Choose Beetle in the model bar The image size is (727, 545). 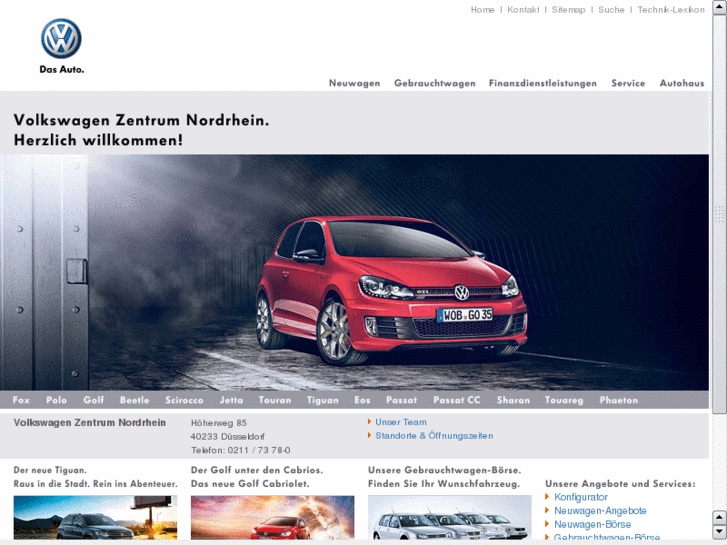point(134,400)
